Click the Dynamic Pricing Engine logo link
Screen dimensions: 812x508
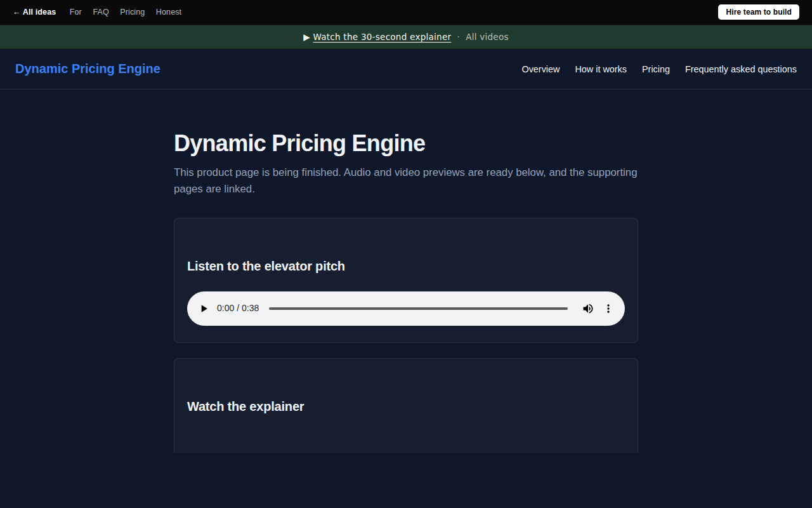(x=88, y=69)
